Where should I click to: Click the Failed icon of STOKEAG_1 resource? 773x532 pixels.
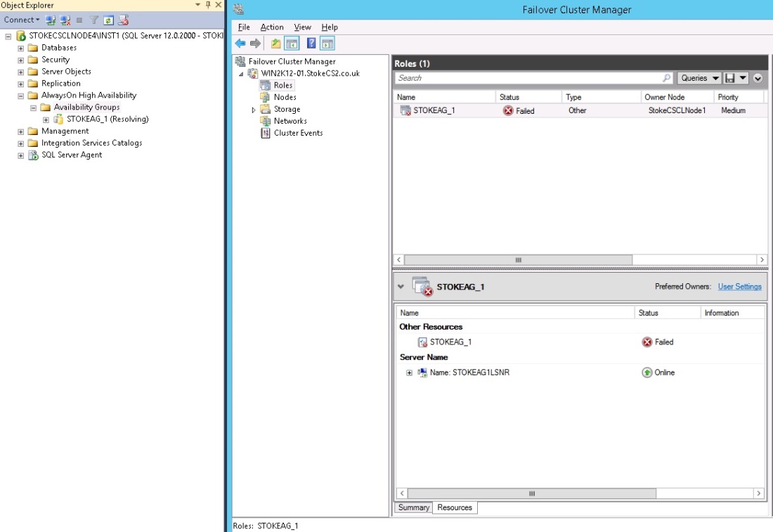click(647, 342)
